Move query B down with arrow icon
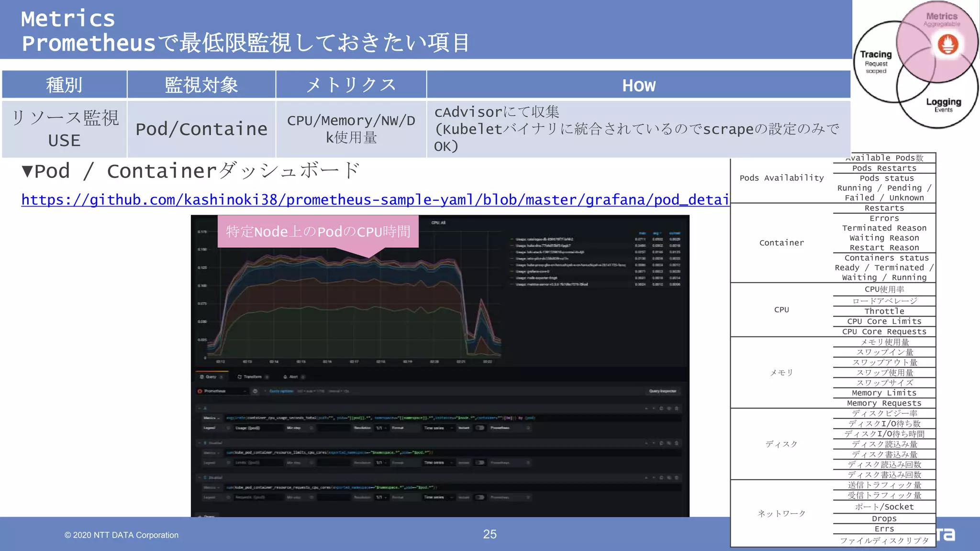The height and width of the screenshot is (551, 980). 654,443
